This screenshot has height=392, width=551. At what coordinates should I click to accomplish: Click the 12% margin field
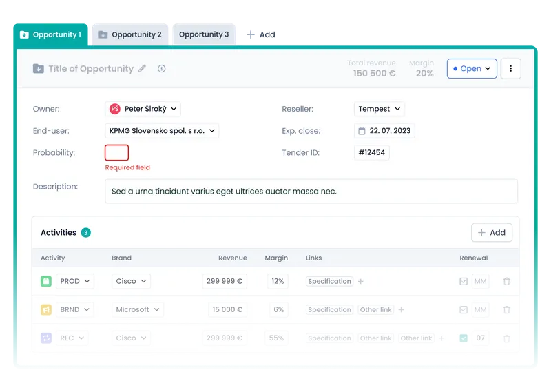[278, 281]
